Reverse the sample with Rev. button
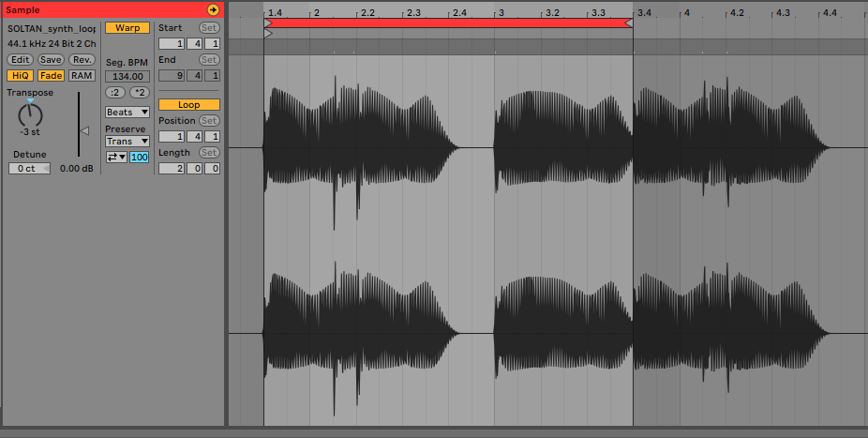 tap(82, 59)
